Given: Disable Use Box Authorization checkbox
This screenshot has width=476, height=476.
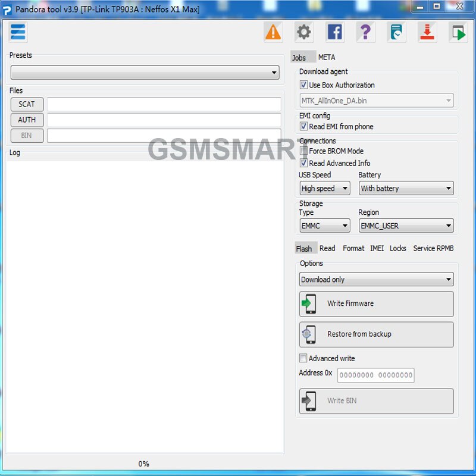Looking at the screenshot, I should tap(303, 84).
